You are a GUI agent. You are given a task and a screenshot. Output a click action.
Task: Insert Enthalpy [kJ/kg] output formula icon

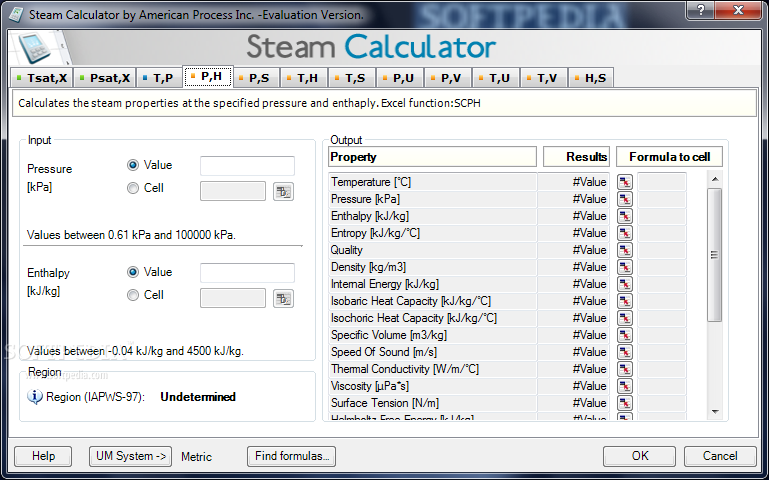click(625, 216)
